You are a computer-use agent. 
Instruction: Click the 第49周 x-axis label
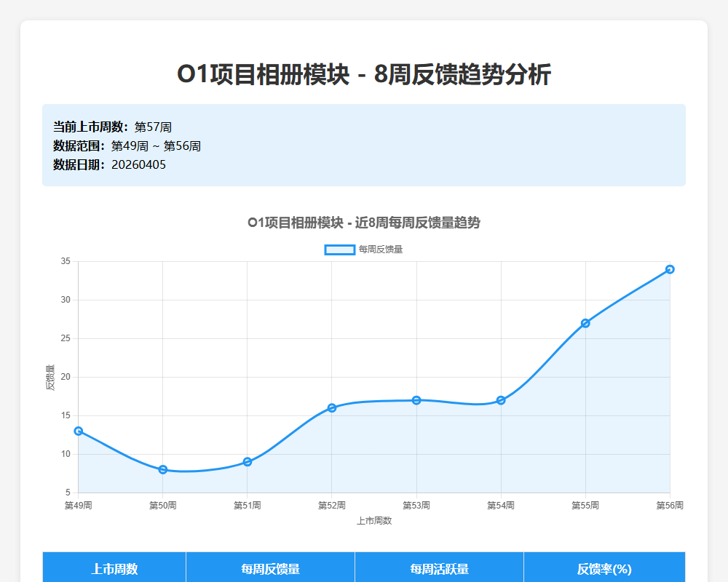(79, 506)
